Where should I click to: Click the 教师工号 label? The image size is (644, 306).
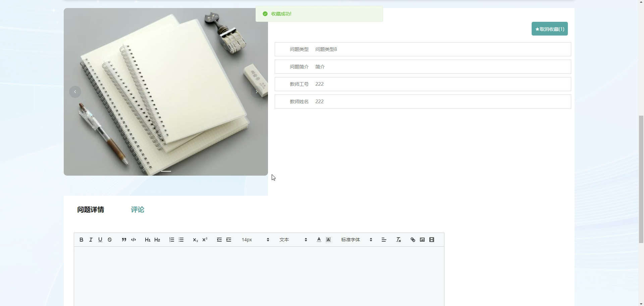click(x=299, y=84)
